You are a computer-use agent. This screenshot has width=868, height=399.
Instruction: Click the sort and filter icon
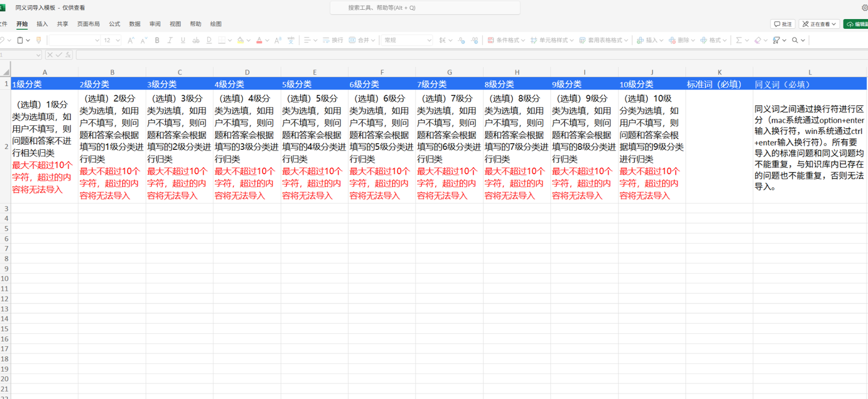[x=776, y=40]
